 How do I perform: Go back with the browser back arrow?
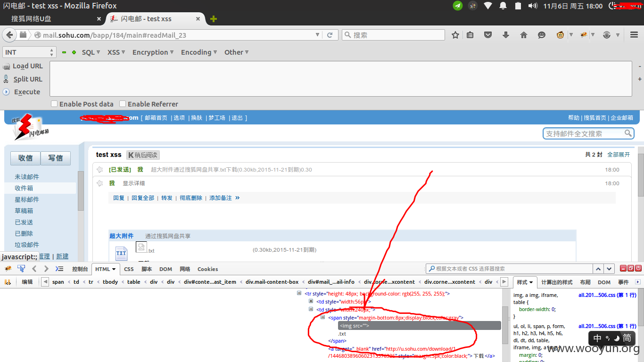tap(9, 35)
